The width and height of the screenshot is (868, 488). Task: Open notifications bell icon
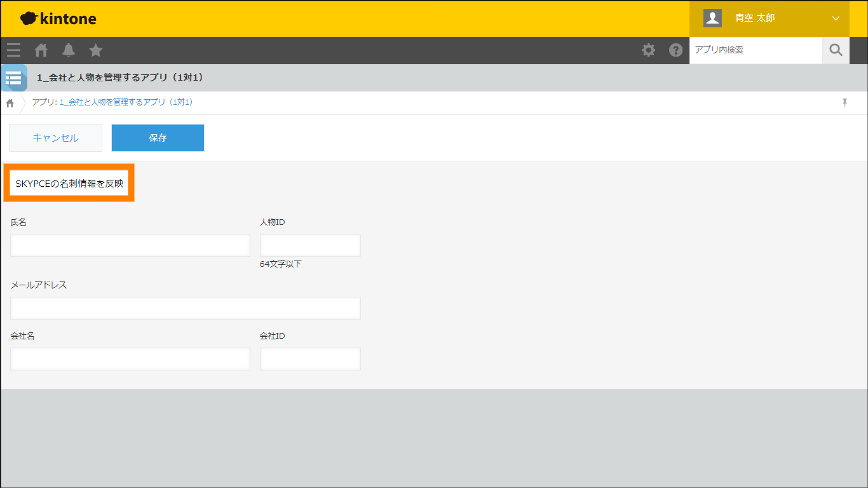[x=69, y=50]
